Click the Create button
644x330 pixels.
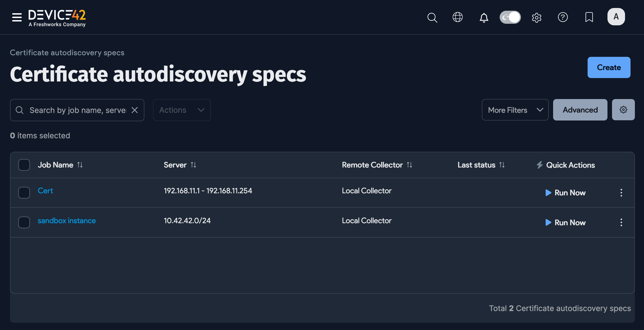coord(609,67)
